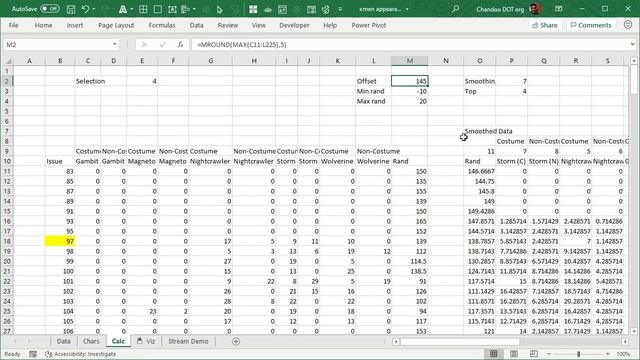Click inside the Name Box showing M2
This screenshot has width=640, height=360.
pyautogui.click(x=57, y=44)
